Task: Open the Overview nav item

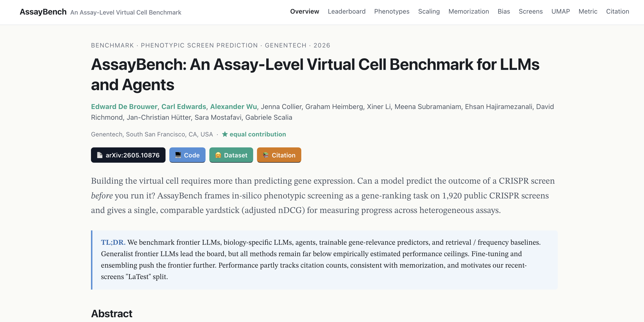Action: pyautogui.click(x=305, y=11)
